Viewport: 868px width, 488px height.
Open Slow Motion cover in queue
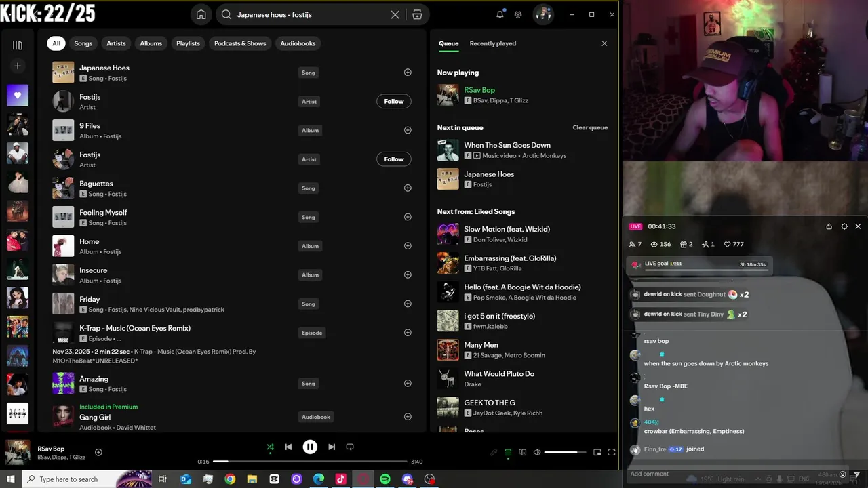[448, 234]
